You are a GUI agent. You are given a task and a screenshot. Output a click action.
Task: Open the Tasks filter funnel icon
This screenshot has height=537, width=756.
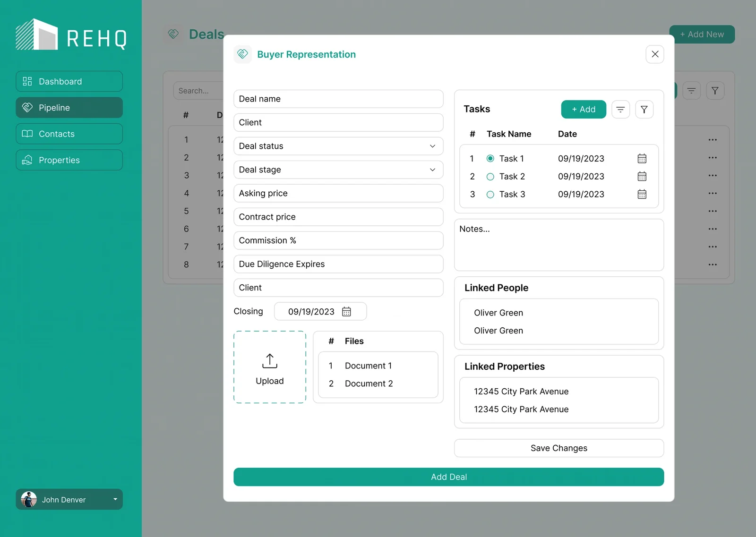(x=644, y=109)
